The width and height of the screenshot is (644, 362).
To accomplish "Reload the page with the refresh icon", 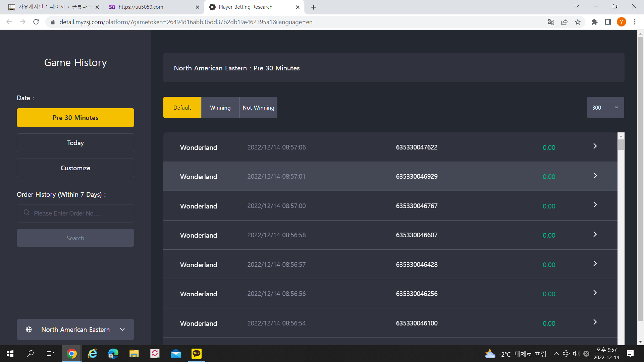I will point(36,22).
